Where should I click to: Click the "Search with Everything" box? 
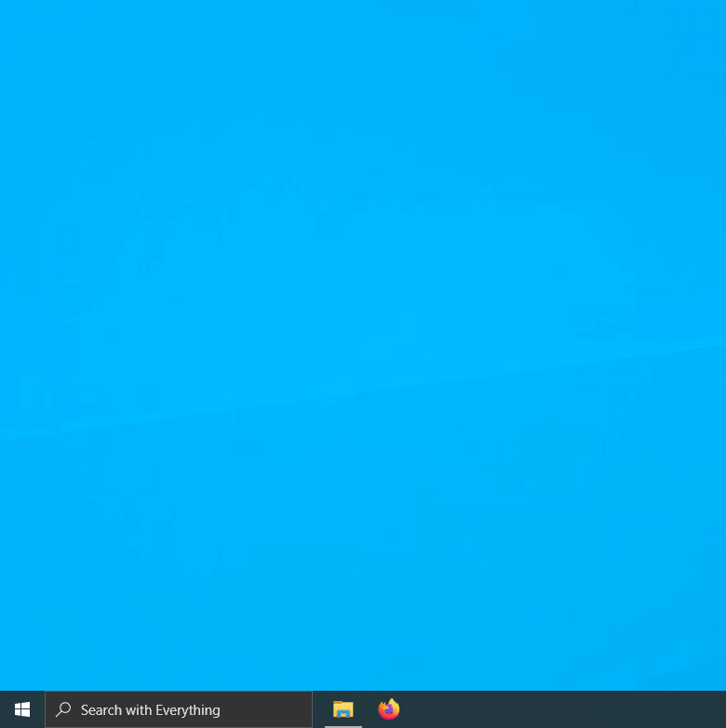[179, 709]
